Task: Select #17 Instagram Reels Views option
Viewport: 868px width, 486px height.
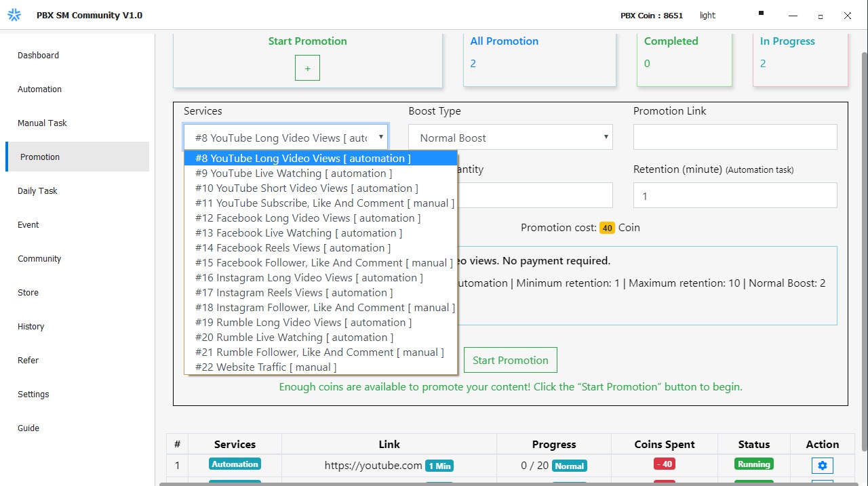Action: click(294, 293)
